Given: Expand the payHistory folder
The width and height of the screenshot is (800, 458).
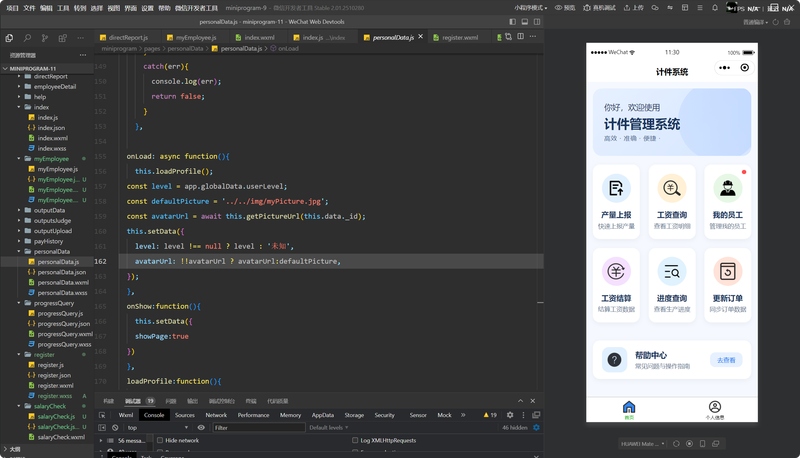Looking at the screenshot, I should pyautogui.click(x=19, y=241).
